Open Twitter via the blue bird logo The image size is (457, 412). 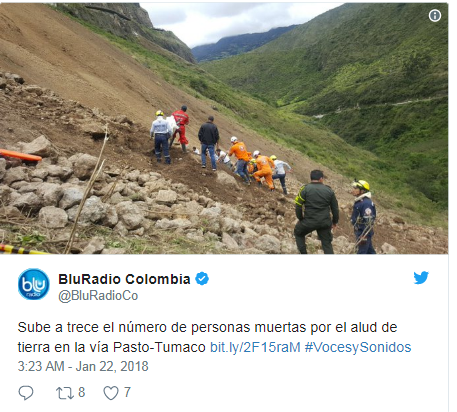click(x=421, y=277)
